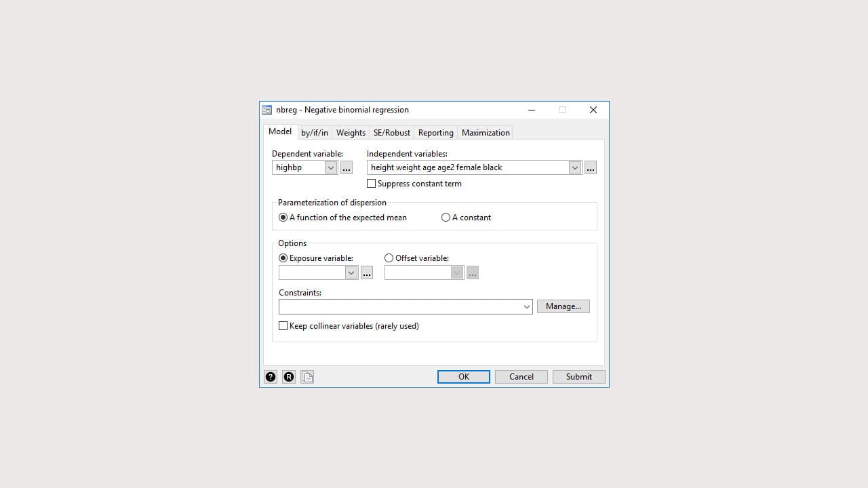This screenshot has height=488, width=868.
Task: Select the A constant dispersion option
Action: coord(446,217)
